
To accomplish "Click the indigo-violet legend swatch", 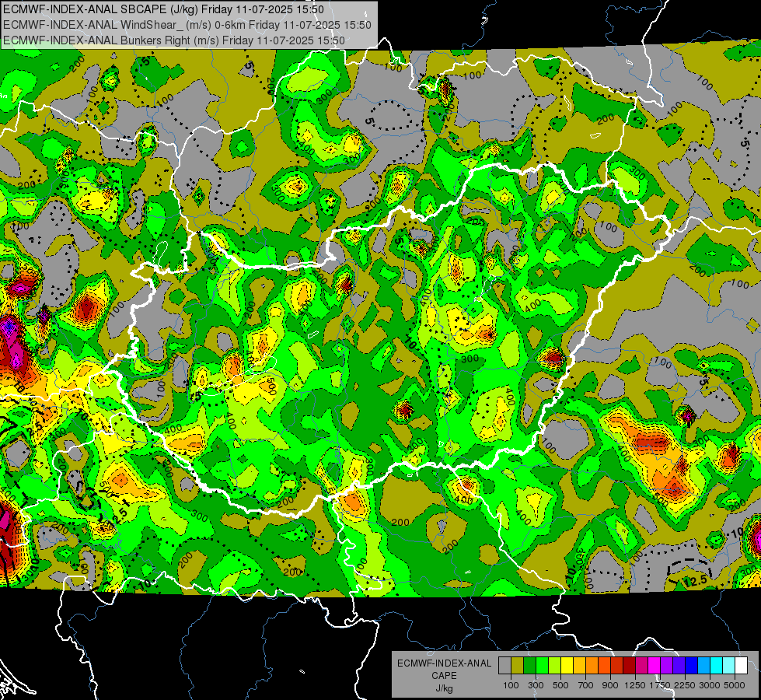I will (679, 665).
